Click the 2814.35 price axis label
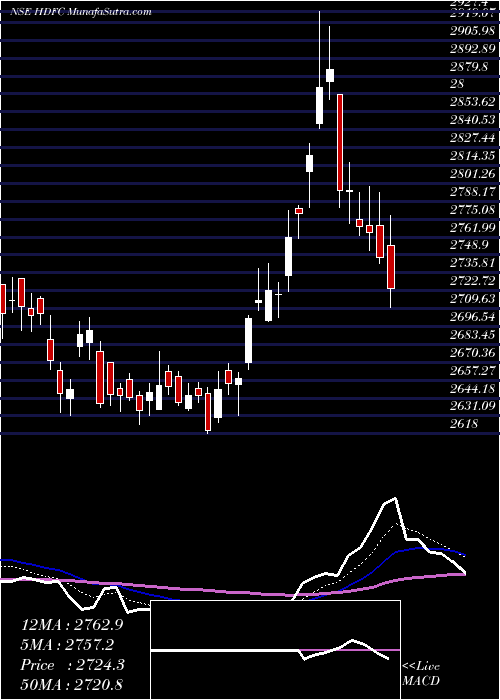This screenshot has height=700, width=500. [x=473, y=155]
